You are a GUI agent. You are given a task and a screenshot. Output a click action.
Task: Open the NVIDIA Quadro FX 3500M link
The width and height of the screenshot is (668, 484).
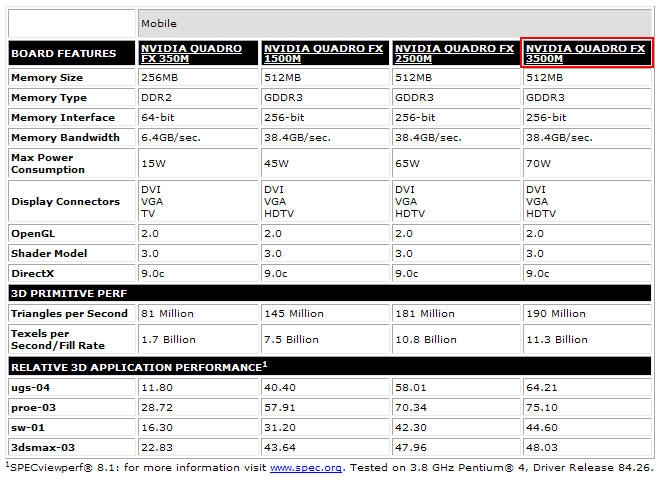click(585, 54)
